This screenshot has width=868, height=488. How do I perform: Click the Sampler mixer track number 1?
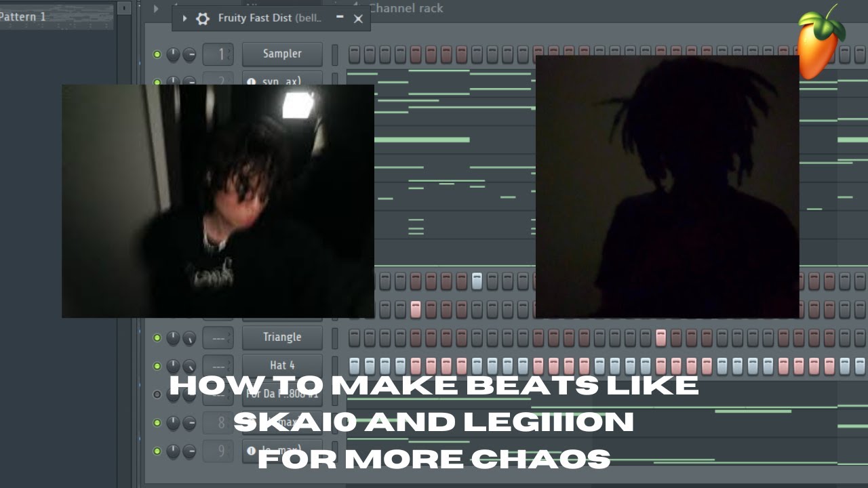(x=218, y=54)
